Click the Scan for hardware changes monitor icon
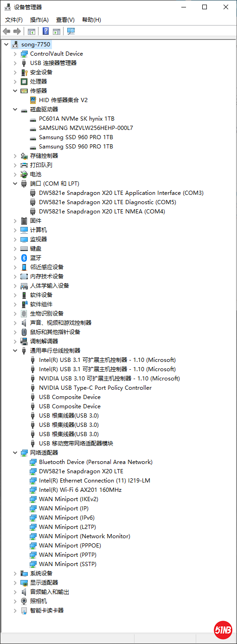Image resolution: width=237 pixels, height=644 pixels. [x=71, y=31]
